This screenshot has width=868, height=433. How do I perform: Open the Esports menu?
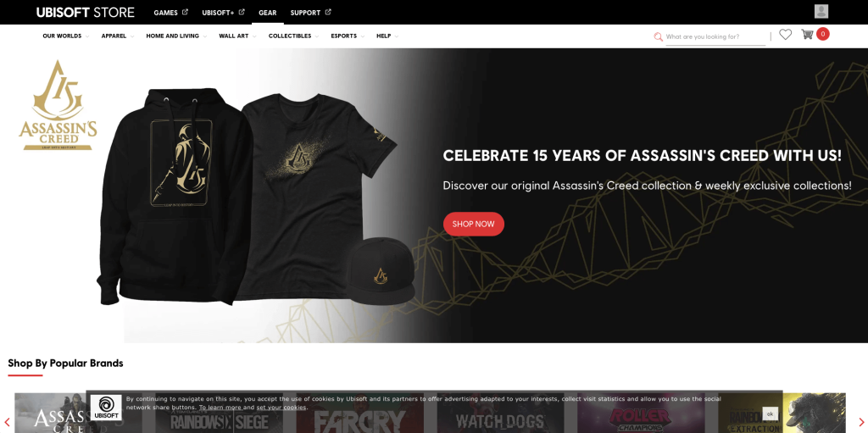click(x=348, y=36)
